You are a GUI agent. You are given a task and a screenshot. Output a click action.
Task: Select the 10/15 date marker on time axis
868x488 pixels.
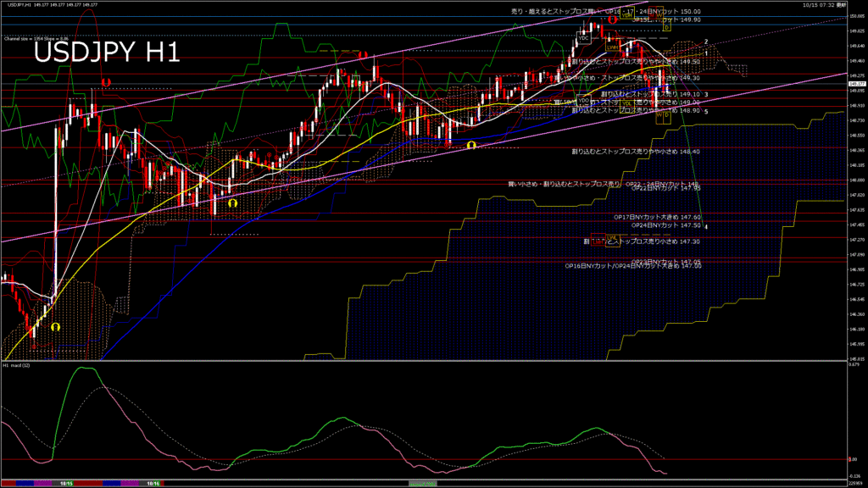[x=66, y=484]
